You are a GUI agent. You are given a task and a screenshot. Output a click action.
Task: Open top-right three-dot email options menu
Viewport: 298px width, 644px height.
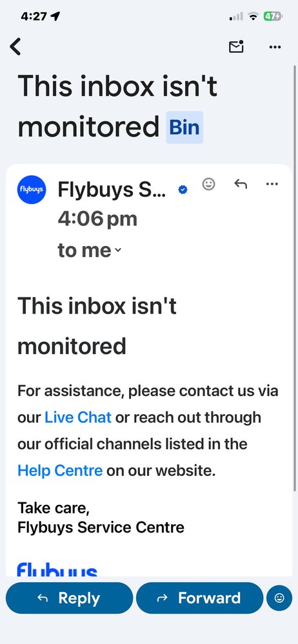coord(275,47)
